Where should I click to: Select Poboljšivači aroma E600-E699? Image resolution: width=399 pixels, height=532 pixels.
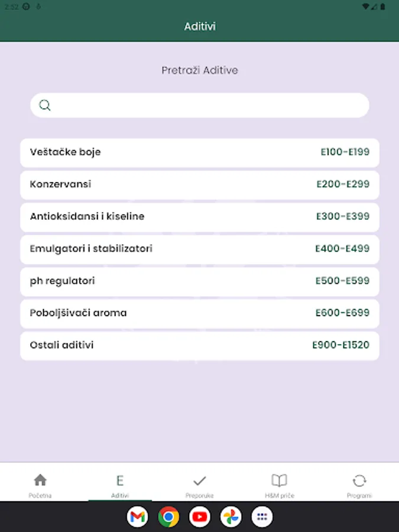[x=200, y=313]
